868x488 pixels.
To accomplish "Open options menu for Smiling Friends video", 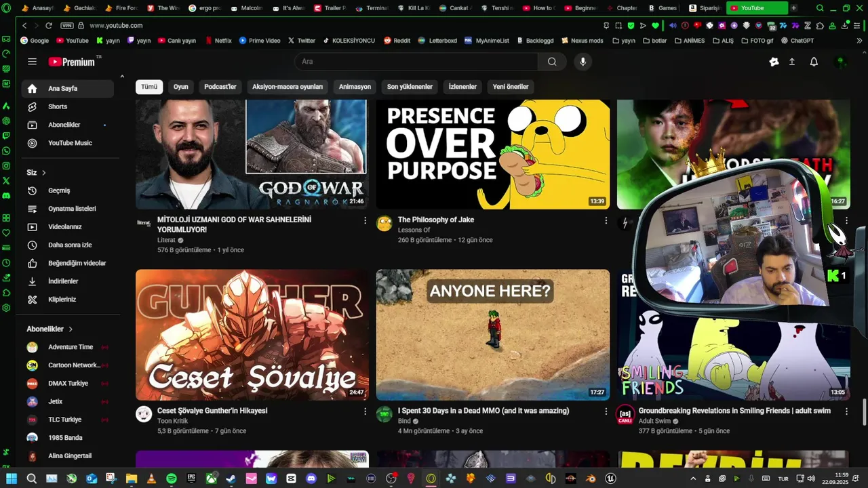I will [846, 411].
